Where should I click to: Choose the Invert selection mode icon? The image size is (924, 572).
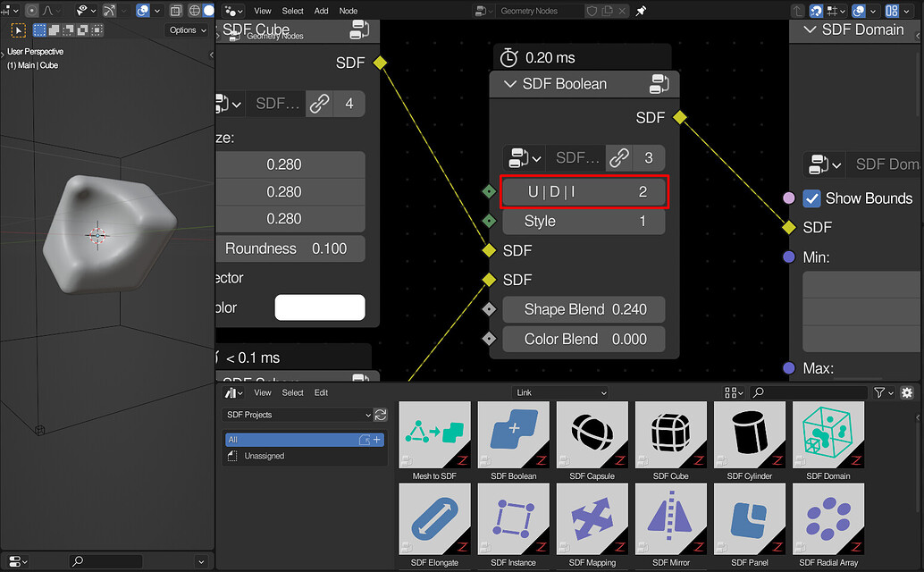click(82, 30)
